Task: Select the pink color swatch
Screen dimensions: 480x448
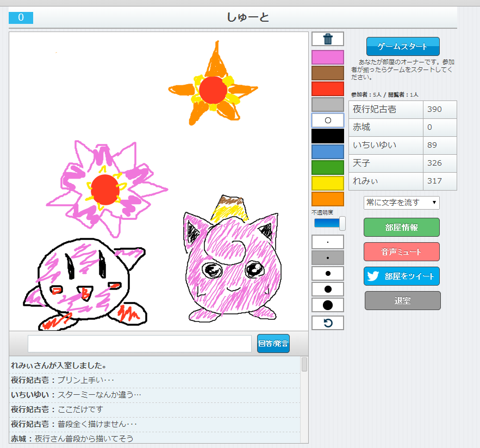Action: [328, 57]
